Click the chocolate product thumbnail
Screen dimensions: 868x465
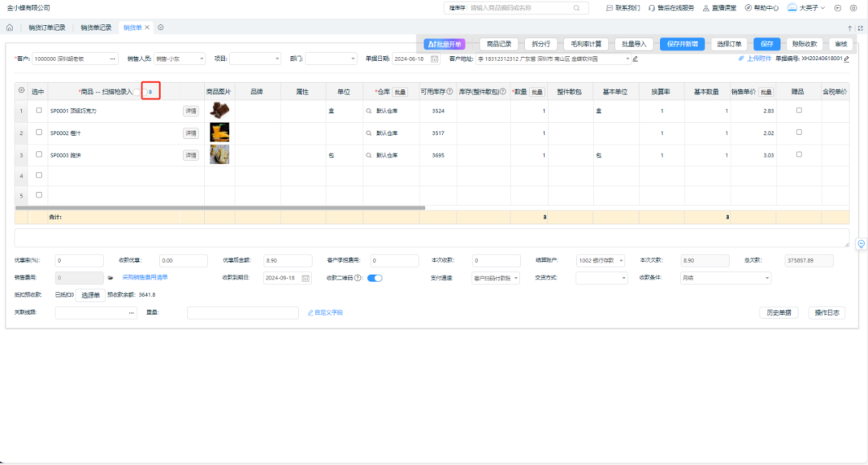click(219, 111)
